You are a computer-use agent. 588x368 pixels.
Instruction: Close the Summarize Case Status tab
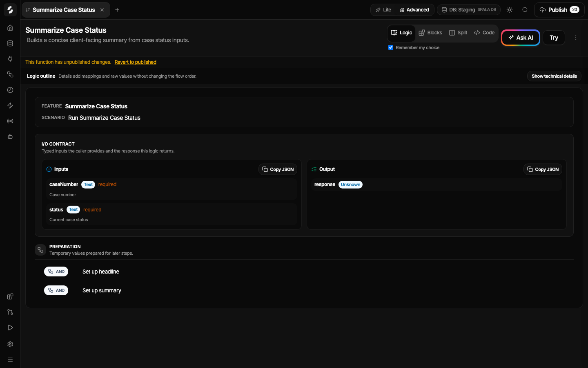[x=102, y=10]
